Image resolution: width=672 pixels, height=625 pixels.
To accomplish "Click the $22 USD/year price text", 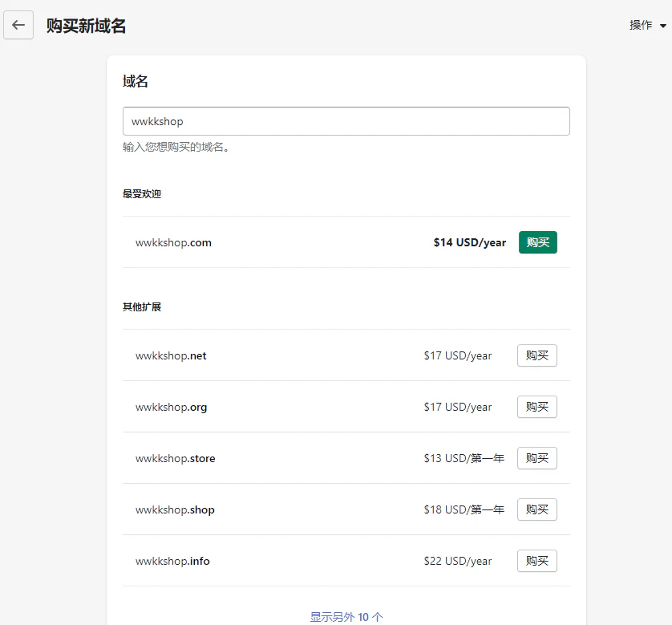I will click(x=457, y=561).
